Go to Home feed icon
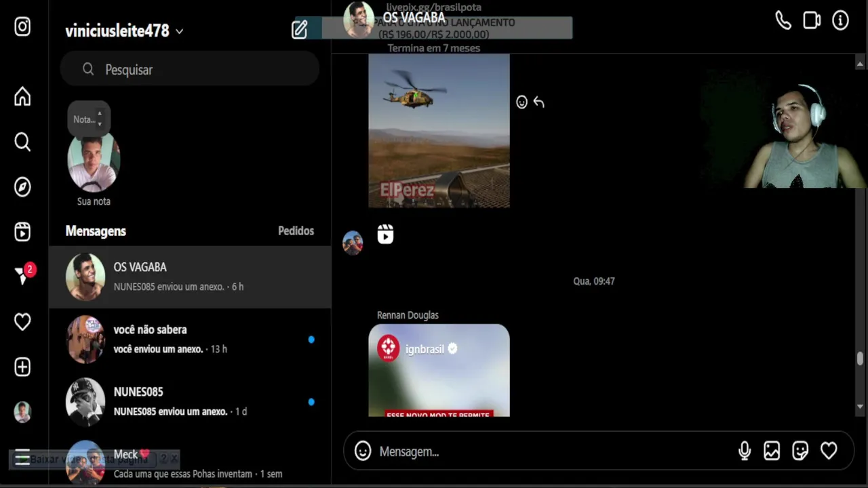 tap(22, 96)
